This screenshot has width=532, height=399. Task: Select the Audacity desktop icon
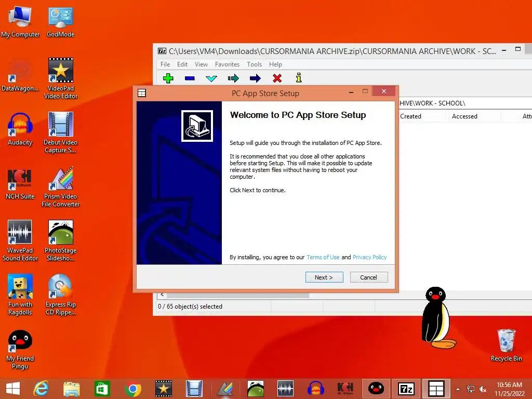coord(20,129)
